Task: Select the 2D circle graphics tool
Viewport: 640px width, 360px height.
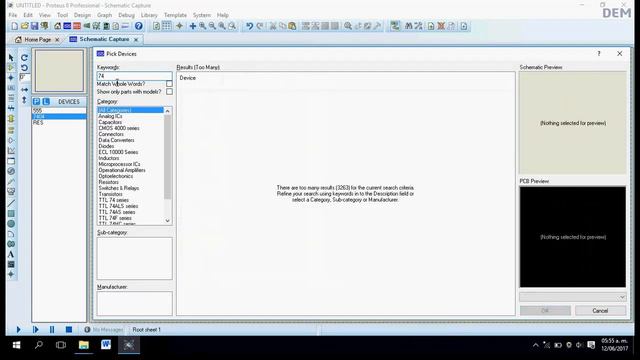Action: tap(11, 224)
